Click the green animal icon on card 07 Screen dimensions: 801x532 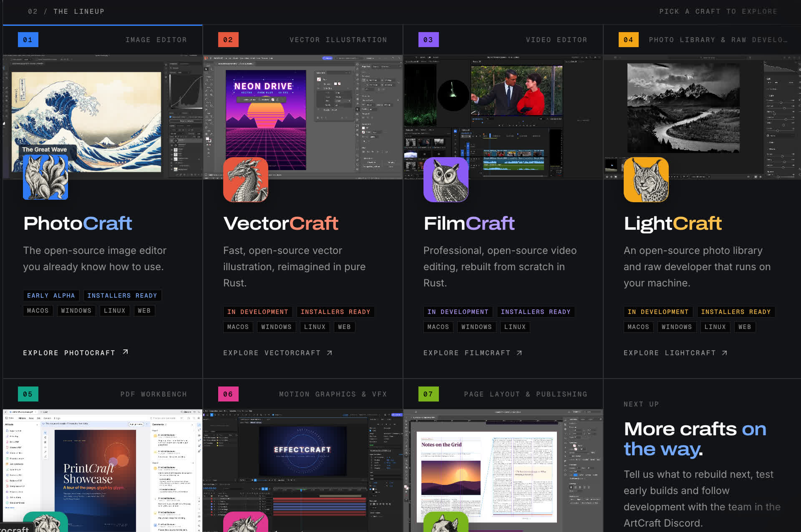click(x=446, y=522)
